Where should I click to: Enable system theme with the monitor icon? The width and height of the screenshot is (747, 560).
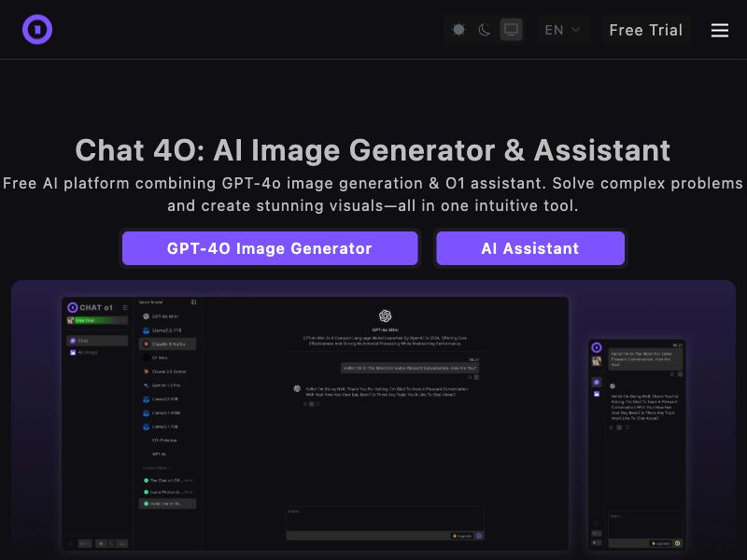pyautogui.click(x=510, y=29)
